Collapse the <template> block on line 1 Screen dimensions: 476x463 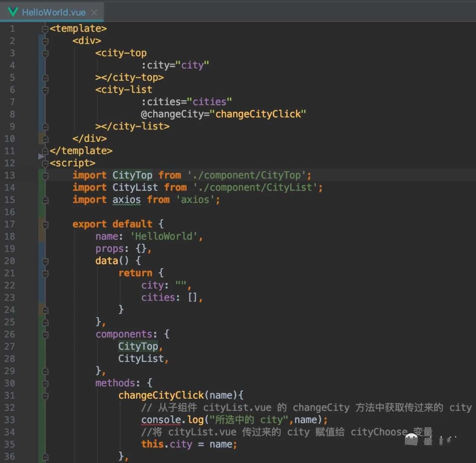tap(45, 29)
